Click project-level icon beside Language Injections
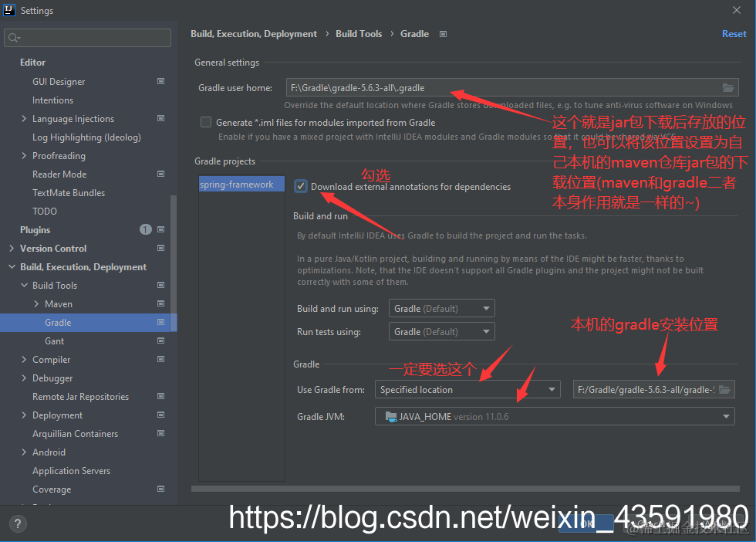756x542 pixels. tap(161, 118)
